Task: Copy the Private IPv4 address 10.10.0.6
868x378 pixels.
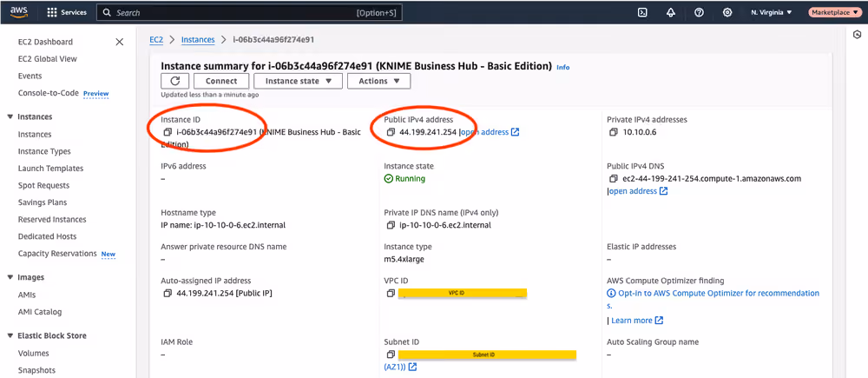Action: [614, 132]
